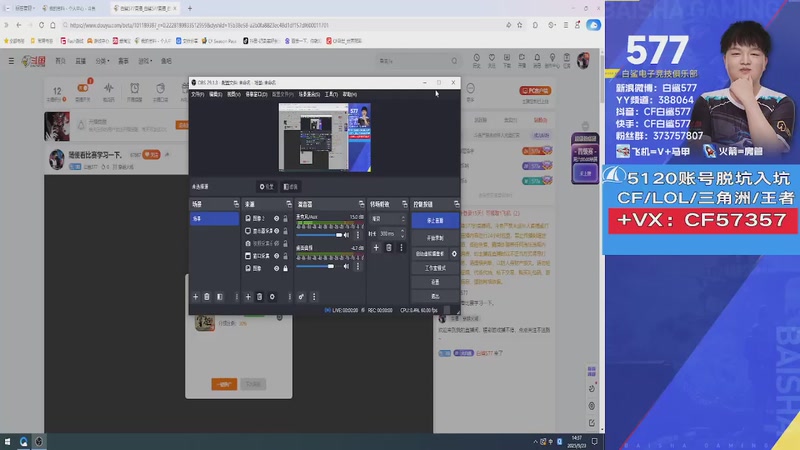This screenshot has height=450, width=800.
Task: Toggle visibility of bottom 图像 source
Action: point(276,268)
